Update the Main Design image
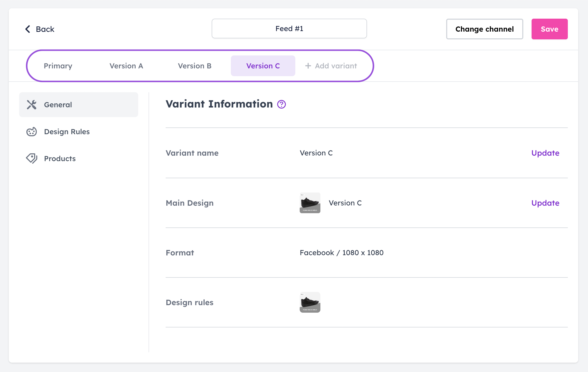The height and width of the screenshot is (372, 588). [545, 203]
